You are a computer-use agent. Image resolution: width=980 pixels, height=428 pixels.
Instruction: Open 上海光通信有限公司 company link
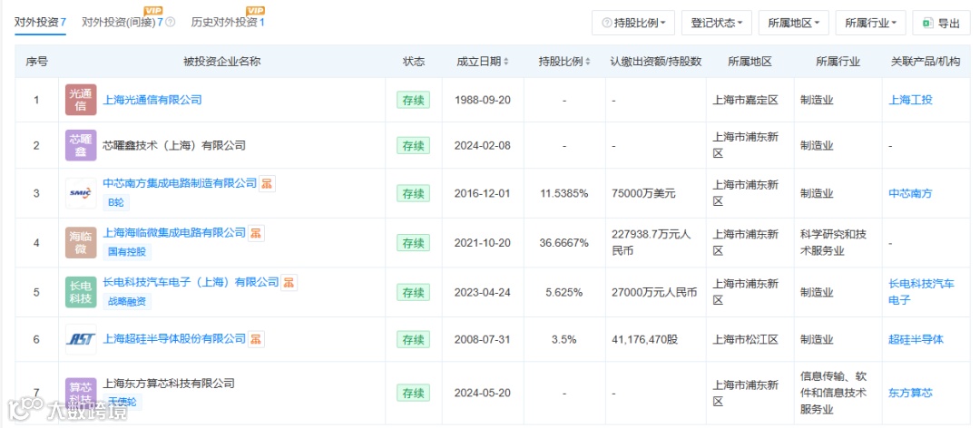[x=152, y=100]
